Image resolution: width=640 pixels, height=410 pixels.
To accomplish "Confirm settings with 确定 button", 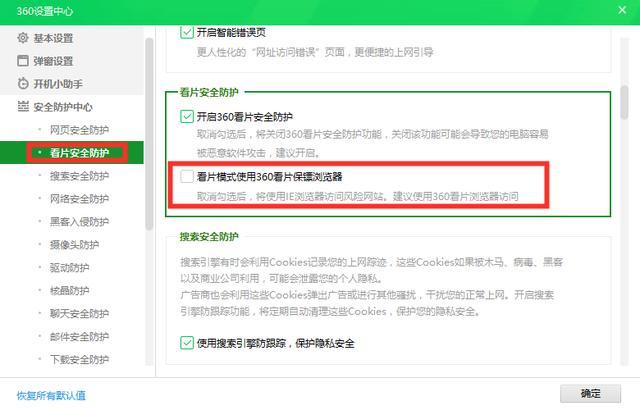I will tap(590, 393).
